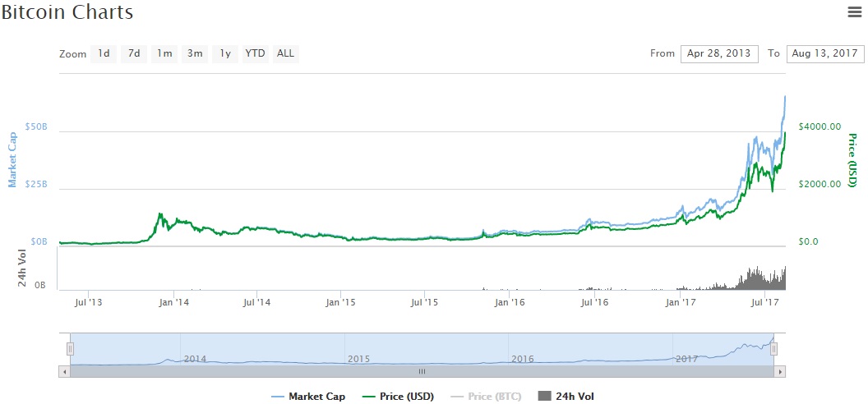The width and height of the screenshot is (868, 404).
Task: Select the 1m zoom option
Action: tap(164, 53)
